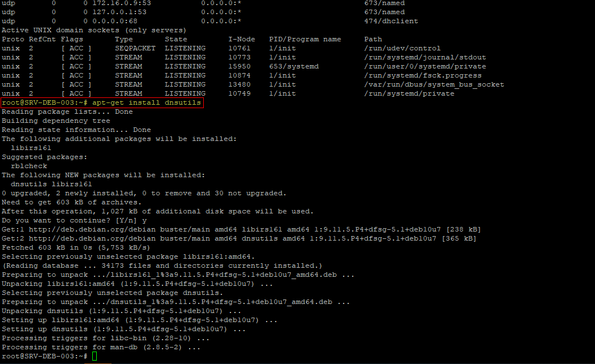The height and width of the screenshot is (364, 595).
Task: Click 'Processing triggers for libc-bin' line
Action: click(105, 338)
